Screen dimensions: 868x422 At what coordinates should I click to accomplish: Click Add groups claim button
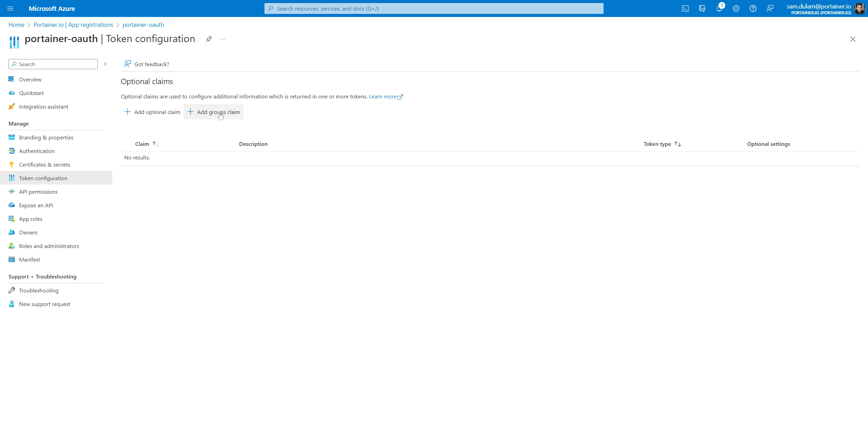(x=214, y=112)
